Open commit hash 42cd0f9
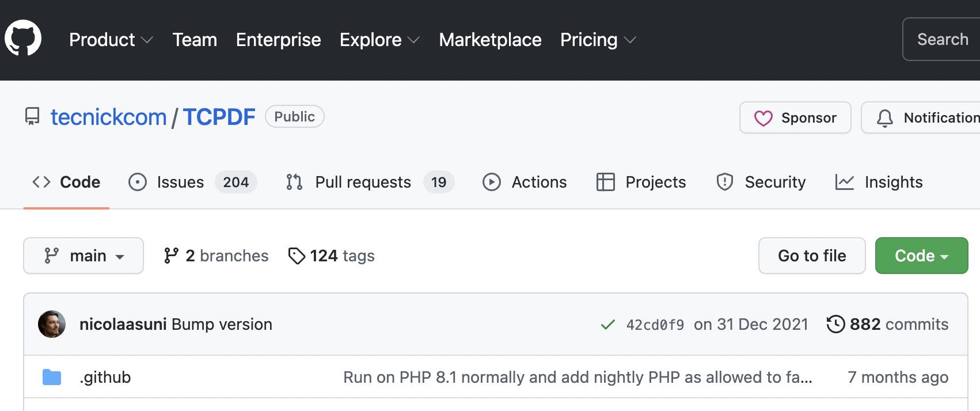The height and width of the screenshot is (411, 980). click(x=655, y=325)
